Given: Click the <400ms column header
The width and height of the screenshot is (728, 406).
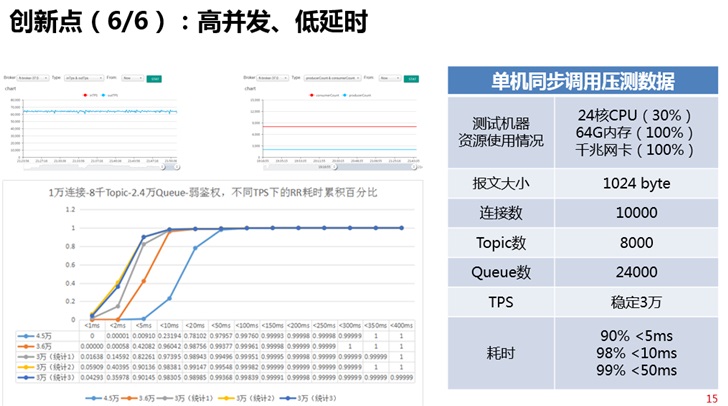Looking at the screenshot, I should click(x=402, y=326).
